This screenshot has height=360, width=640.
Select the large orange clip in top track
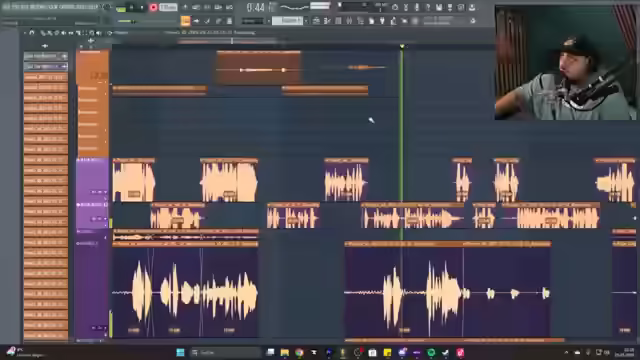259,68
